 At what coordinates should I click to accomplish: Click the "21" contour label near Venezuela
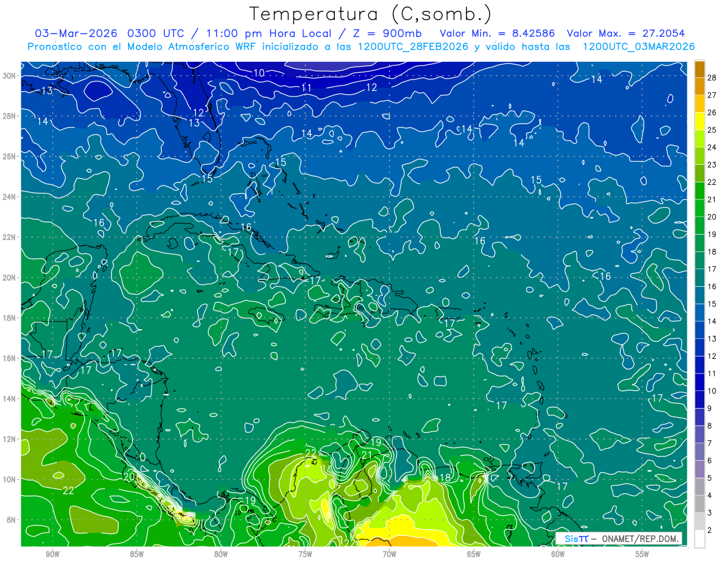pyautogui.click(x=366, y=455)
